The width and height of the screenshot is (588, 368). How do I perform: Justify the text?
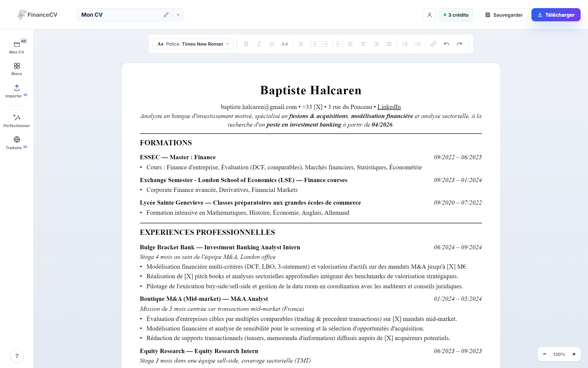click(x=389, y=44)
